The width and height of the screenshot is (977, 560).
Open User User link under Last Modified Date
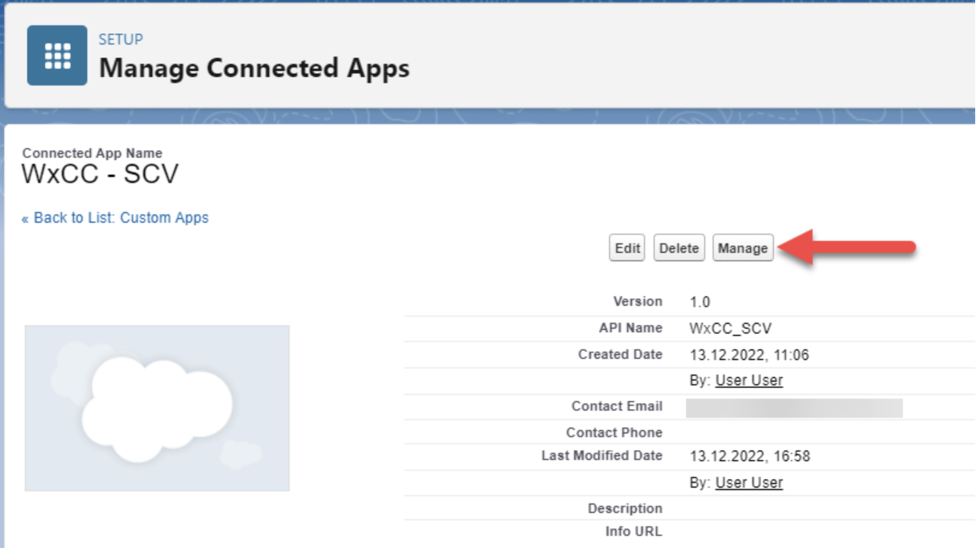[x=749, y=483]
